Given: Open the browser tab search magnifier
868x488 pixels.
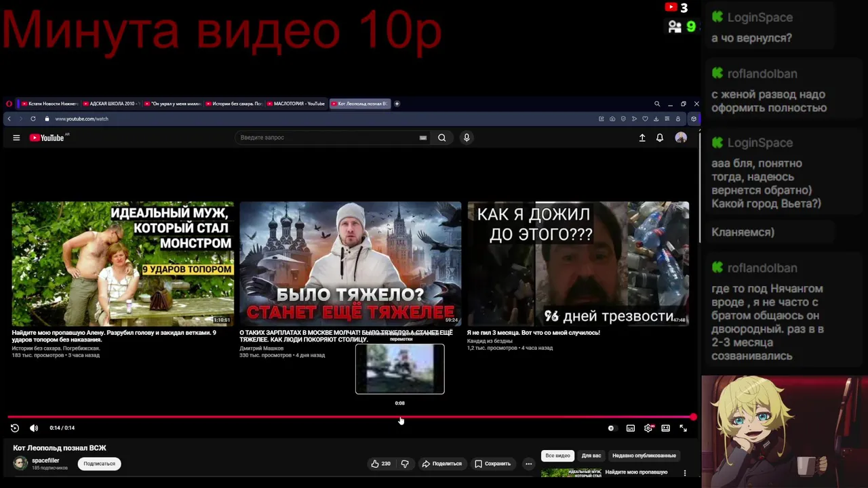Looking at the screenshot, I should (x=656, y=104).
